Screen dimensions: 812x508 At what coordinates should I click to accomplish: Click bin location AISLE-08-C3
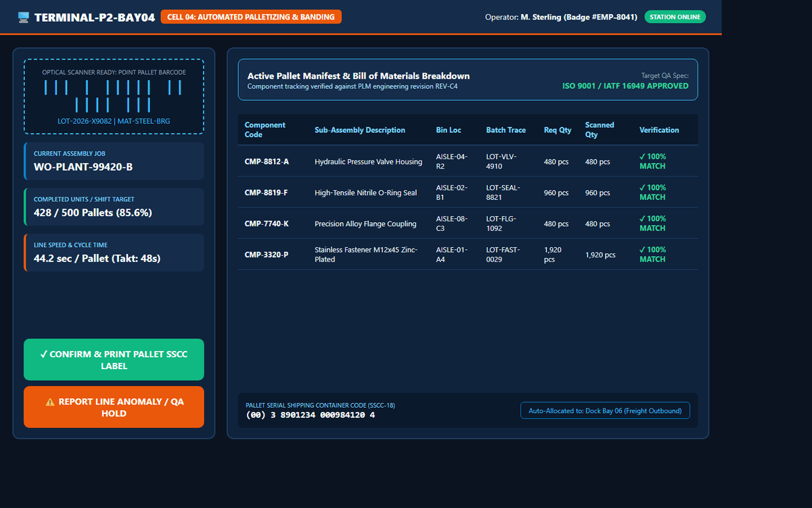[452, 224]
